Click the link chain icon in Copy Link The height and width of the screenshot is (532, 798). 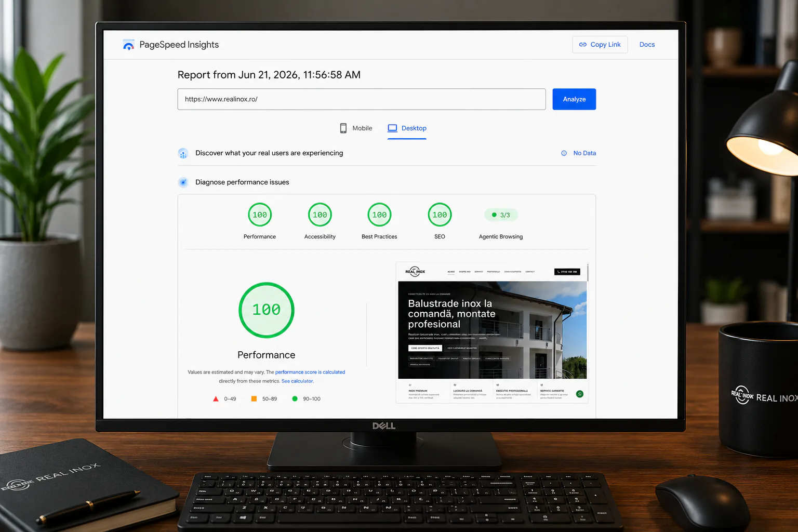click(x=583, y=45)
